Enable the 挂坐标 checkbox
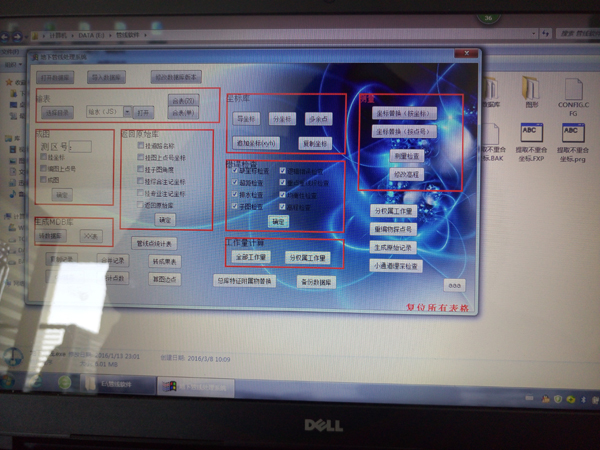The width and height of the screenshot is (600, 450). point(42,157)
